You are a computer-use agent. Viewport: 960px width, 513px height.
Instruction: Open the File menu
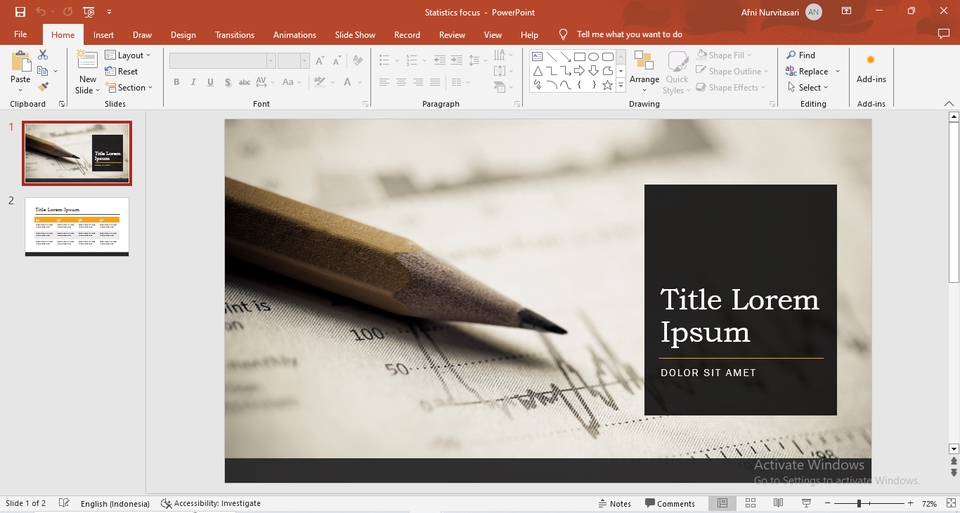coord(20,34)
